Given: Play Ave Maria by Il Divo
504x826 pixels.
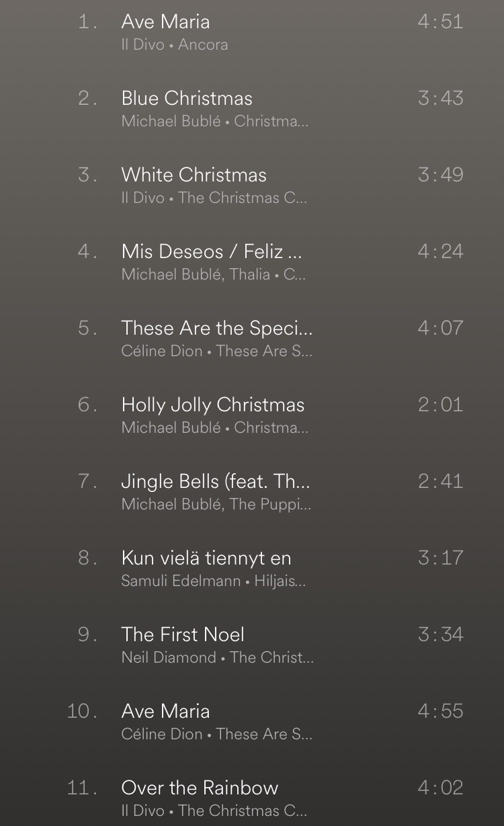Looking at the screenshot, I should pyautogui.click(x=252, y=32).
